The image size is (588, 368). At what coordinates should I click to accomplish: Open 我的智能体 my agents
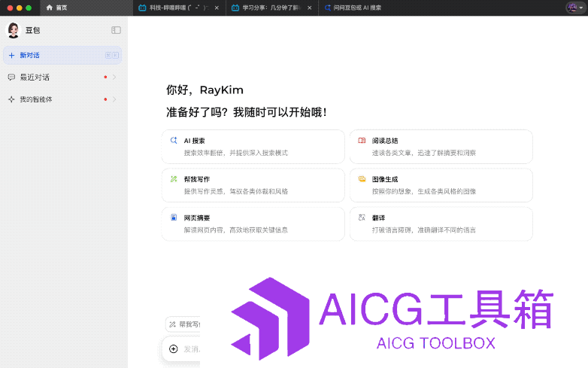click(62, 99)
